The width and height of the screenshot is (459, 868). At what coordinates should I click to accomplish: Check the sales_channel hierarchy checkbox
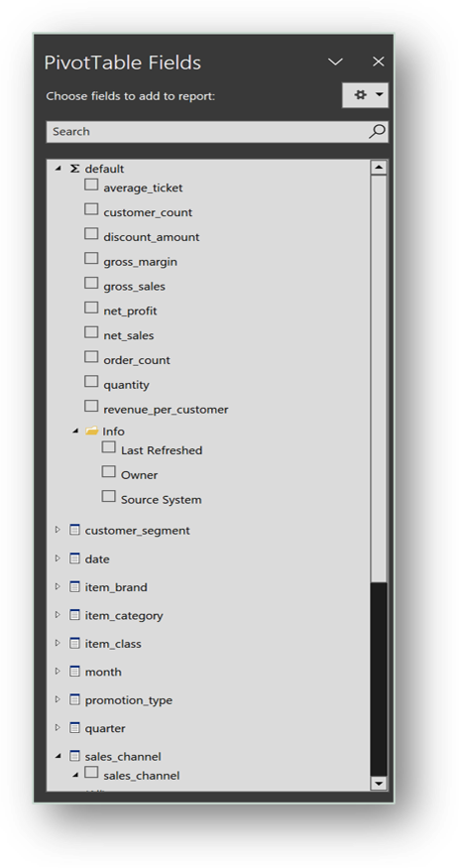tap(91, 772)
